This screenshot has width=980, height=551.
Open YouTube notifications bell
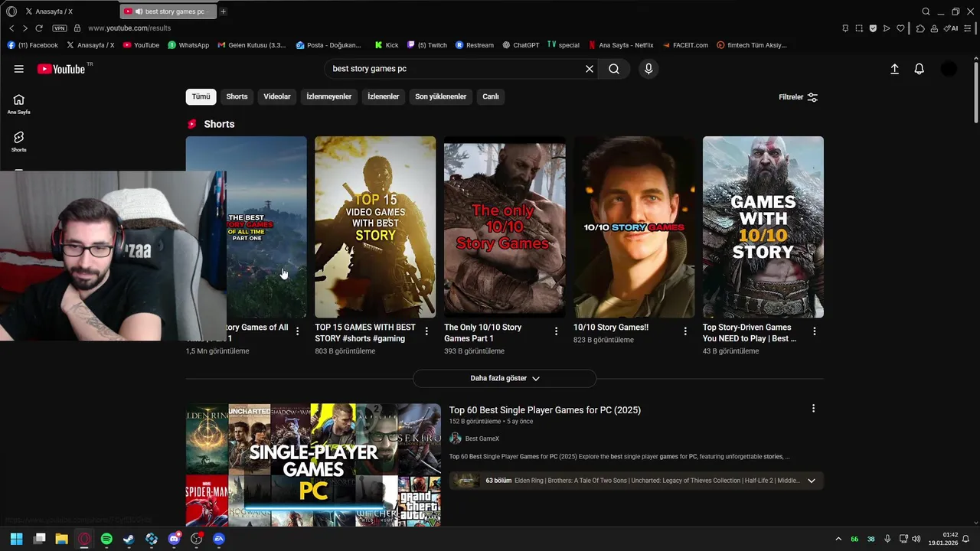[920, 69]
